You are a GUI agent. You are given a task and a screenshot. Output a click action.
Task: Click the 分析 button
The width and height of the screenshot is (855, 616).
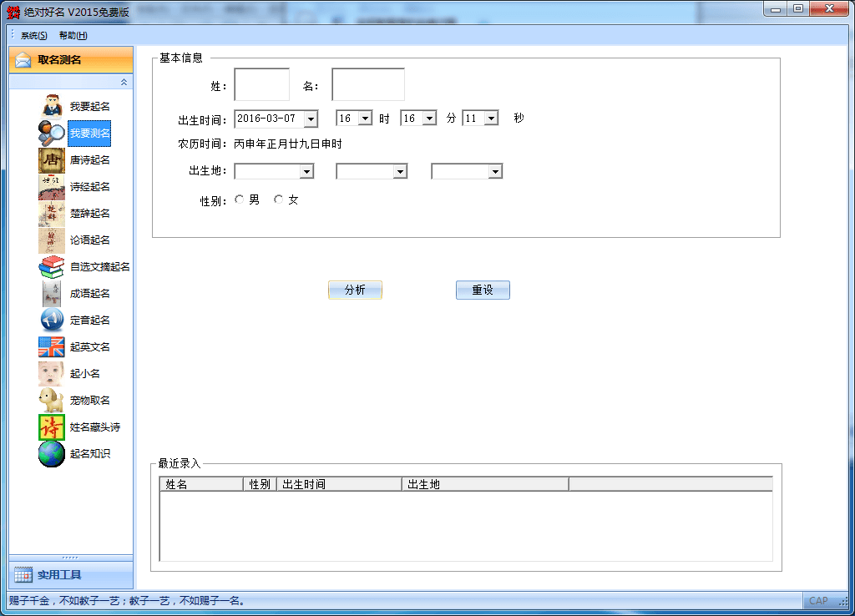pos(355,290)
